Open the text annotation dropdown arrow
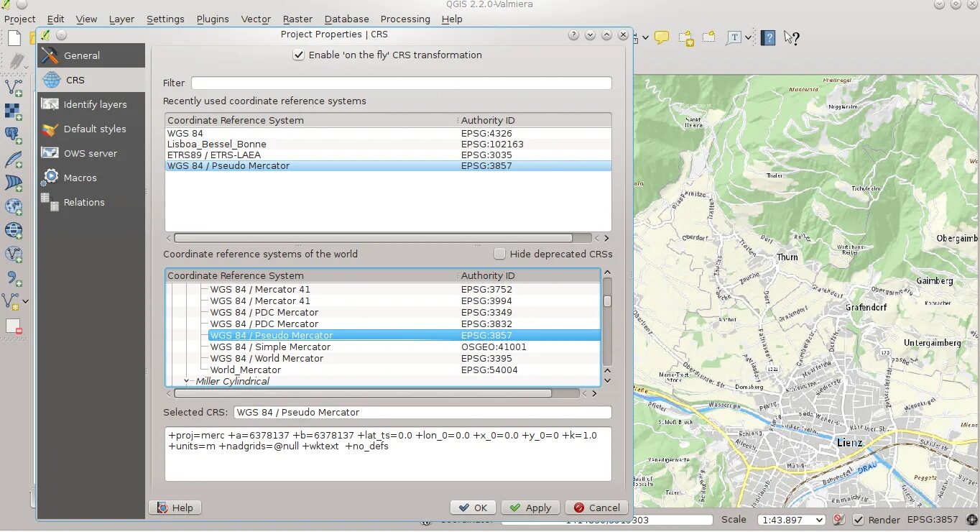This screenshot has height=532, width=980. 749,37
